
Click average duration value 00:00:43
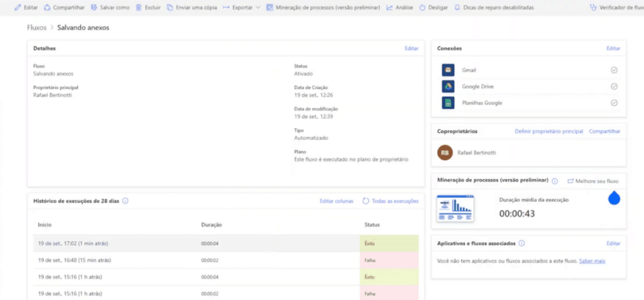[x=517, y=213]
